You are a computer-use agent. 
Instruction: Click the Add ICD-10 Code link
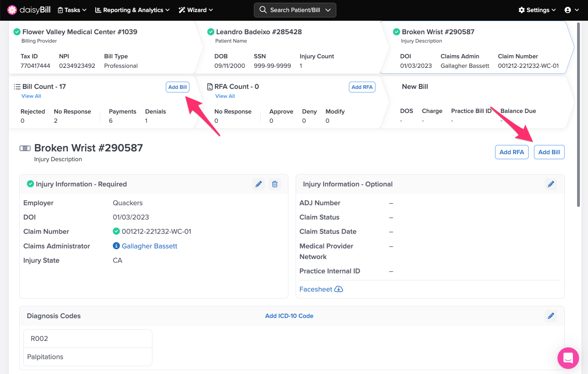pos(289,316)
